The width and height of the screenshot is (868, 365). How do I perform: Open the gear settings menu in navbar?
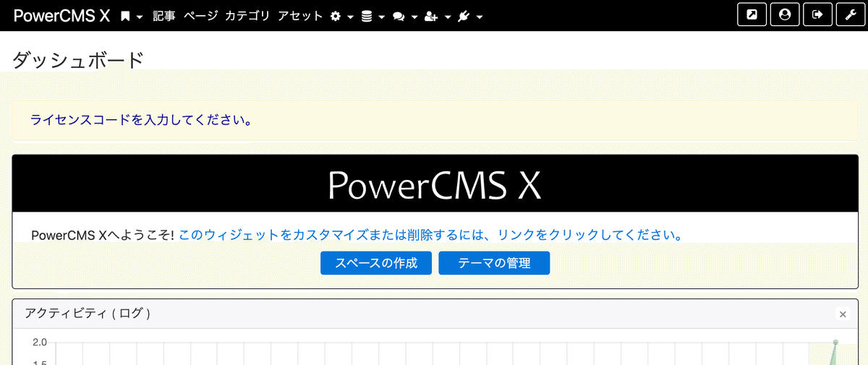[341, 16]
